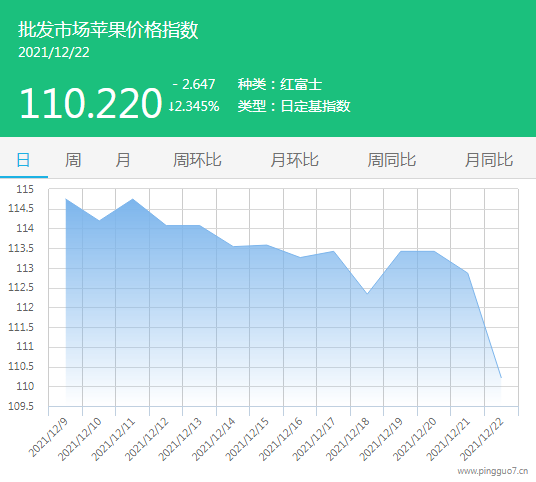Switch to the 周 weekly tab
Image resolution: width=536 pixels, height=482 pixels.
(x=73, y=160)
